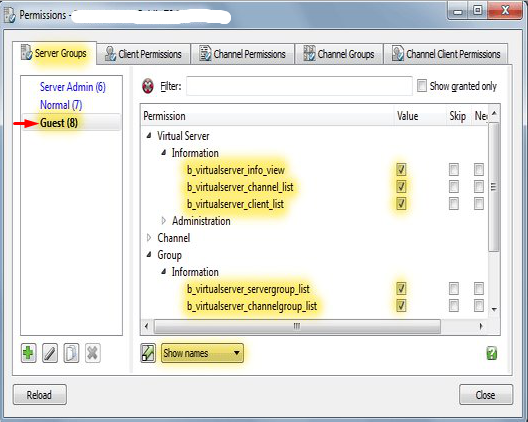Minimize the Permissions window
This screenshot has width=528, height=422.
458,10
